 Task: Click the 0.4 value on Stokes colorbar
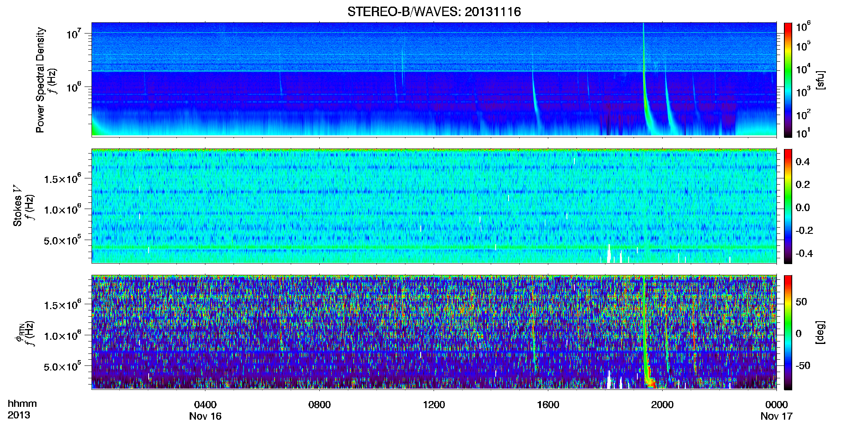pyautogui.click(x=803, y=162)
